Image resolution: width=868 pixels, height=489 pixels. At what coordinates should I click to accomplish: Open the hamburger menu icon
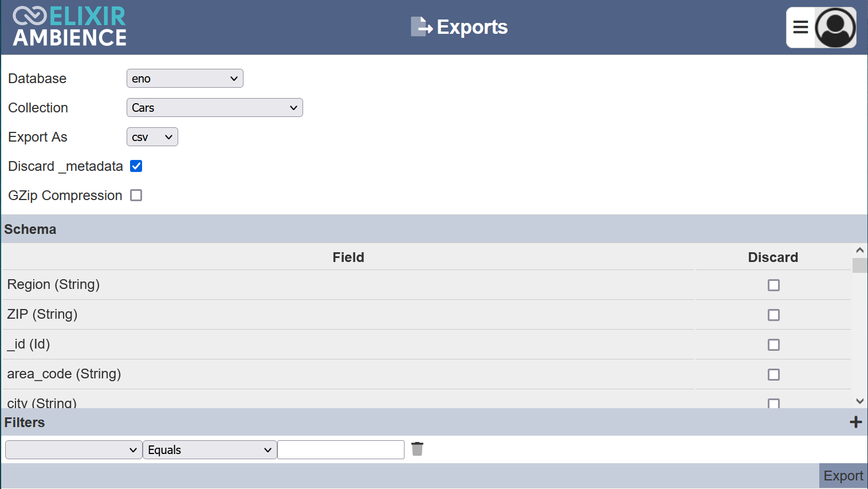[x=800, y=27]
